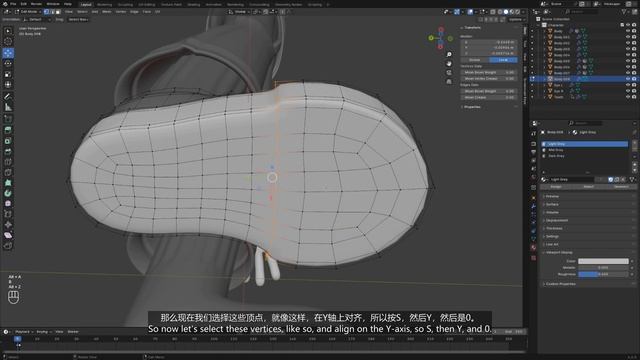Click the zoom viewport magnifier icon
640x360 pixels.
[x=449, y=54]
